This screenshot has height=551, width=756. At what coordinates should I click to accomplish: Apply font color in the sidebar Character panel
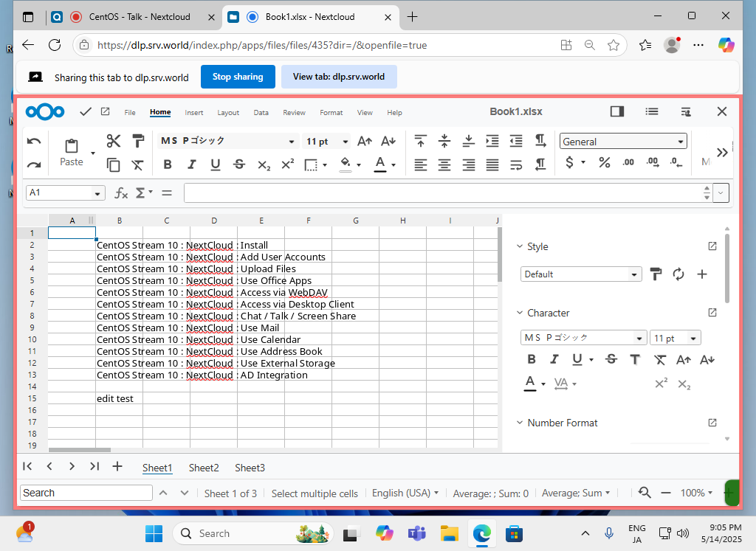click(x=530, y=384)
